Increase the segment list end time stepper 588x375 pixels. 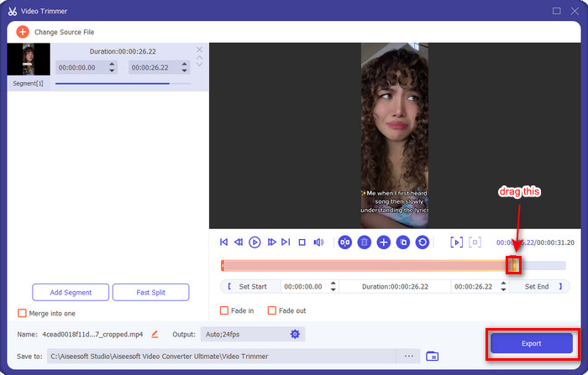(x=185, y=65)
